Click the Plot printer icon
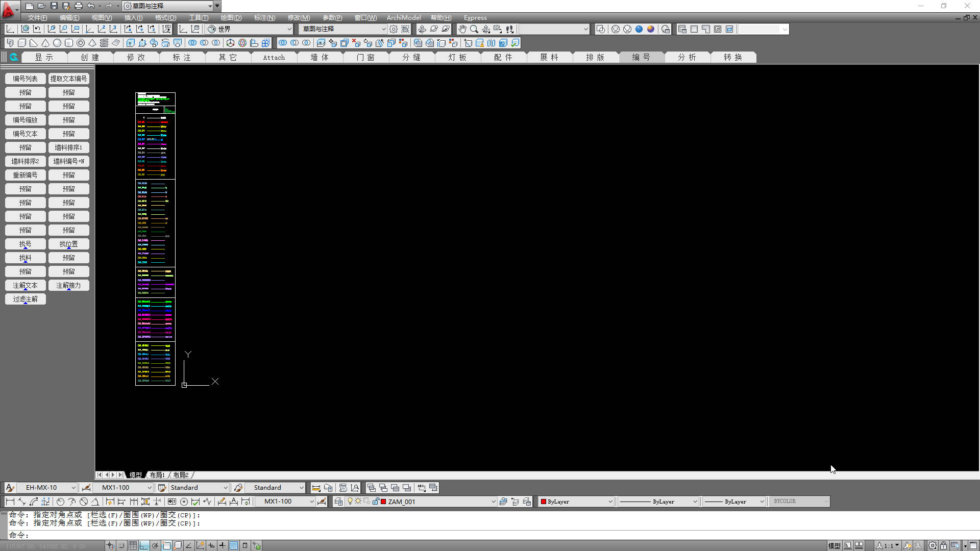This screenshot has height=551, width=980. point(78,6)
